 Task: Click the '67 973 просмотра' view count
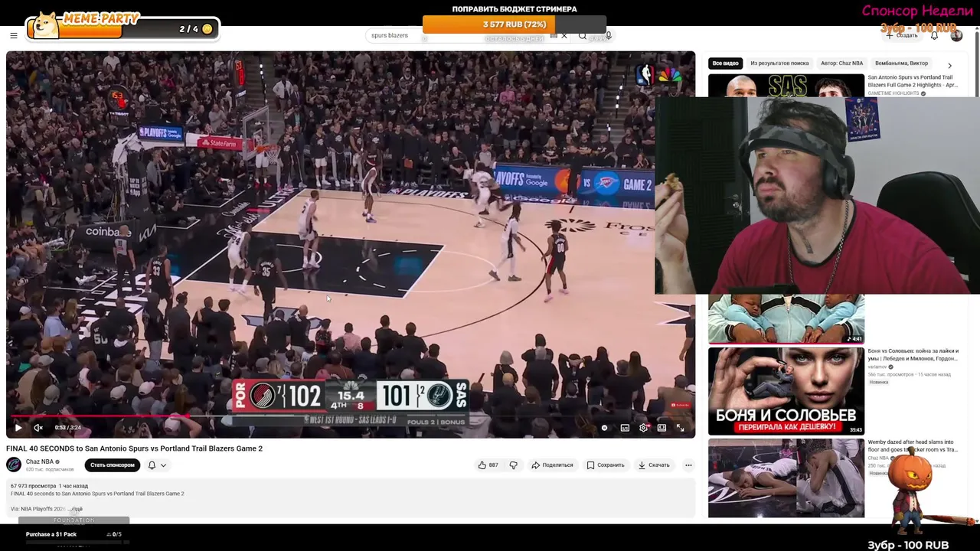point(33,486)
